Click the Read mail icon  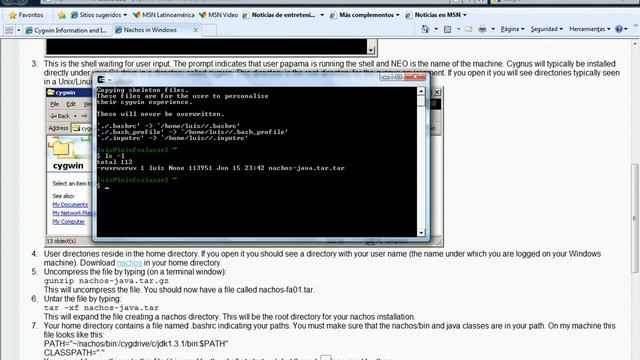[469, 29]
